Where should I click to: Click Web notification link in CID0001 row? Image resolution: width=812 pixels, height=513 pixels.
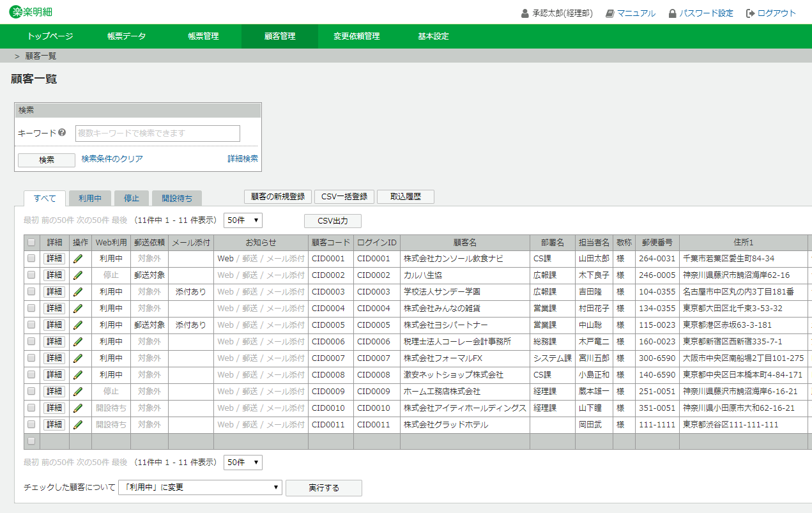pyautogui.click(x=226, y=259)
